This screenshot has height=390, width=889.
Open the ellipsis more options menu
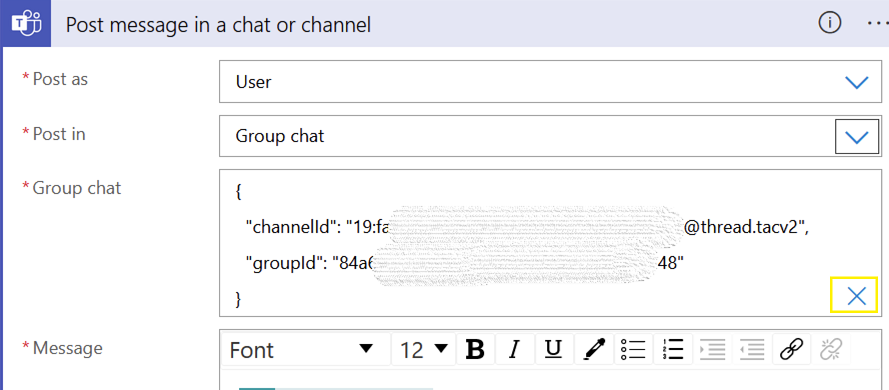coord(877,24)
